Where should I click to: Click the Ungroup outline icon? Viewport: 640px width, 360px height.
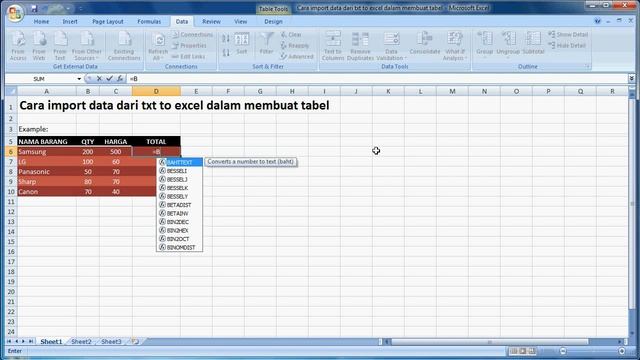(x=508, y=44)
